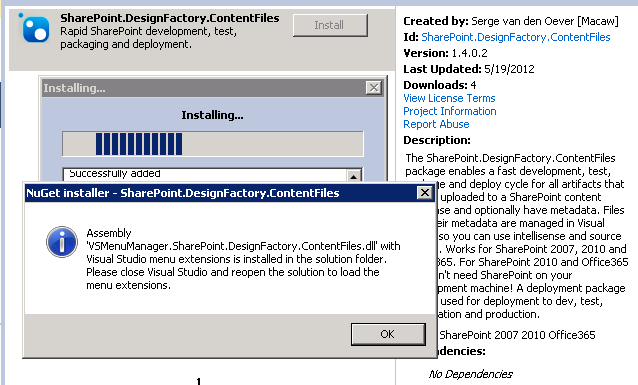Click the Assembly message text in dialog
The image size is (638, 385).
pos(243,259)
